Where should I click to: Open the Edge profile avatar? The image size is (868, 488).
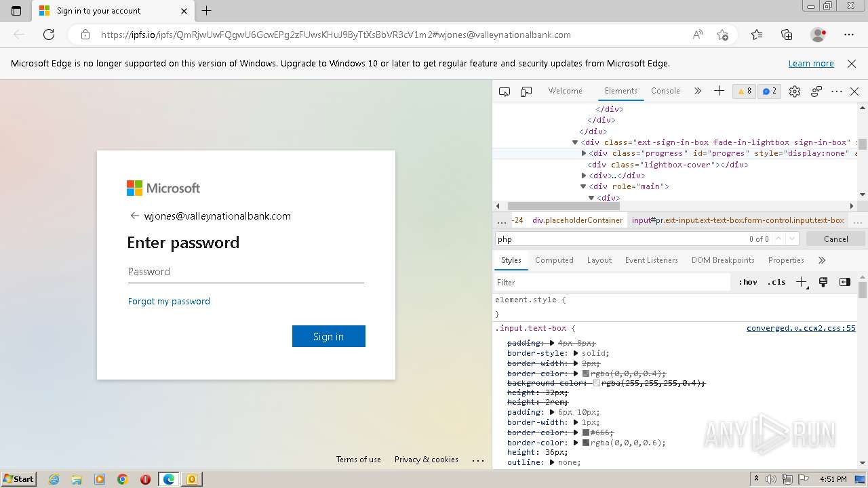pos(818,35)
